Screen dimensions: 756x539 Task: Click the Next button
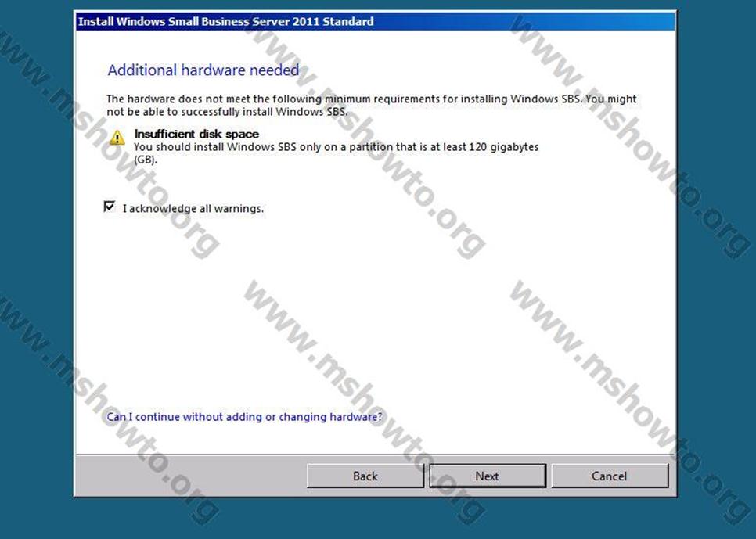coord(488,476)
